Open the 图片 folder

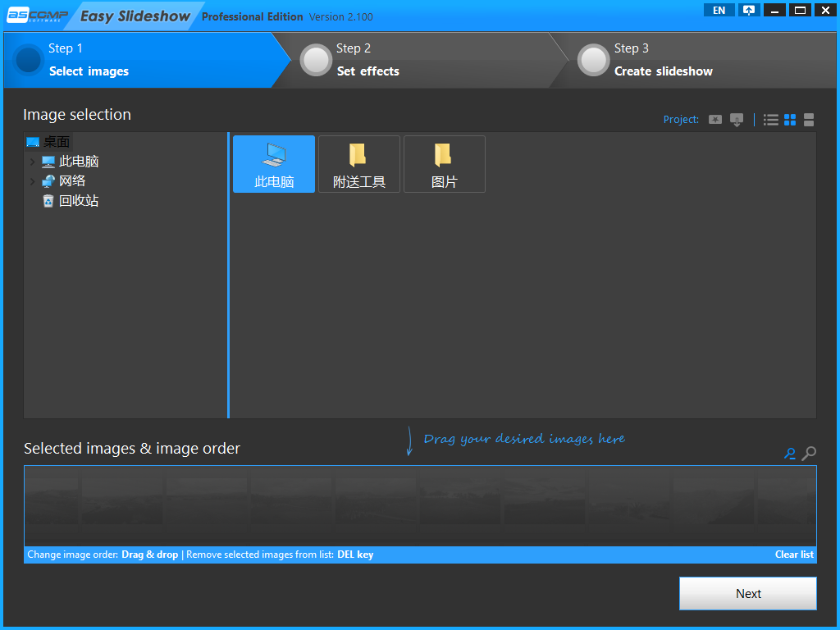coord(444,163)
